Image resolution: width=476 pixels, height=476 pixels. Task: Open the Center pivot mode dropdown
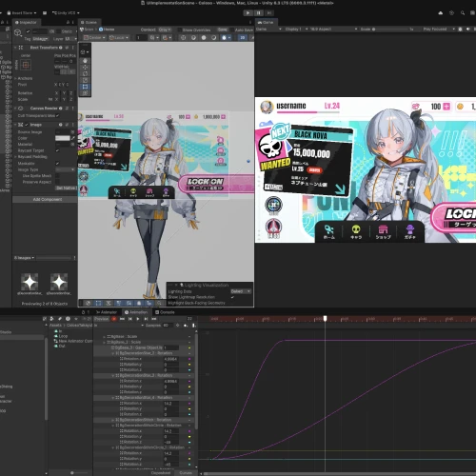click(x=94, y=37)
